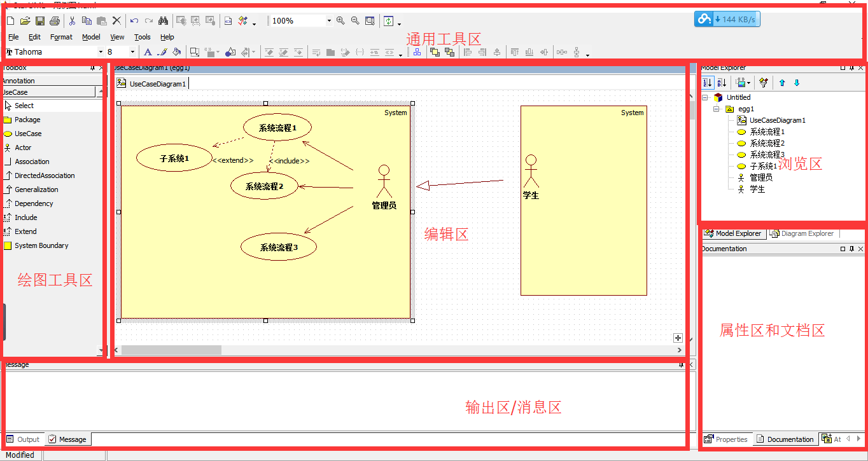Click the layout diagram icon
Viewport: 868px width, 461px height.
417,52
